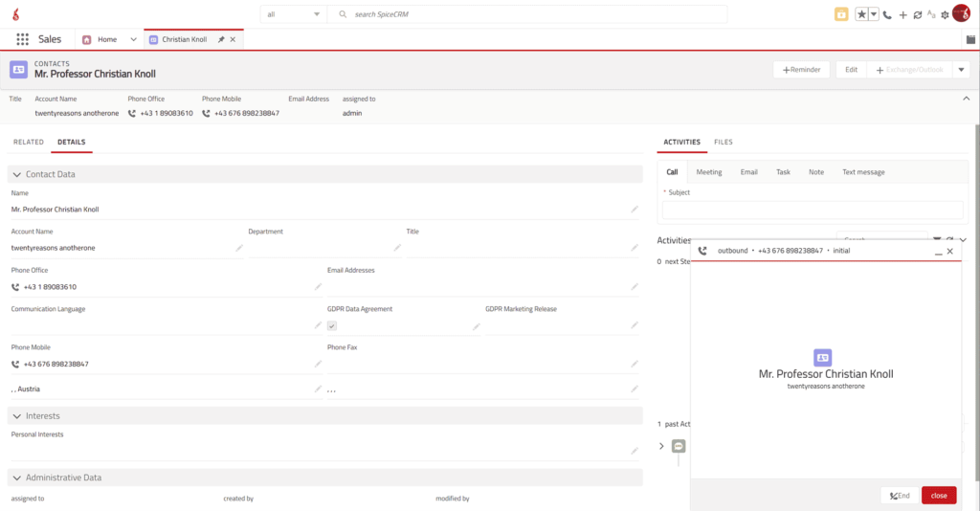Click the refresh arrows icon in header
Screen dimensions: 980x511
pos(917,14)
